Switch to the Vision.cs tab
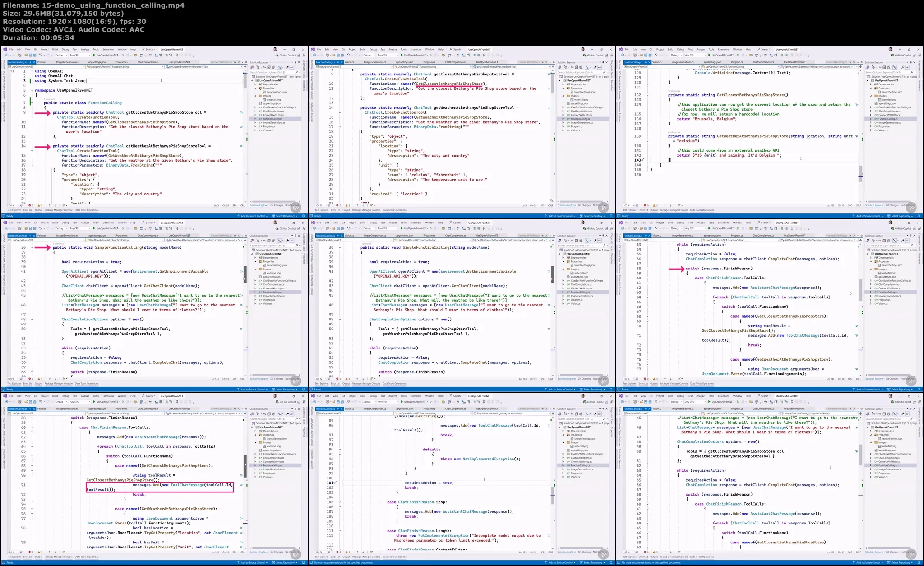This screenshot has width=924, height=566. click(x=42, y=62)
